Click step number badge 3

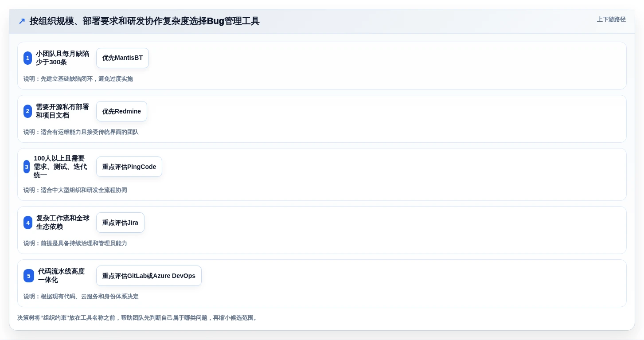pos(27,167)
